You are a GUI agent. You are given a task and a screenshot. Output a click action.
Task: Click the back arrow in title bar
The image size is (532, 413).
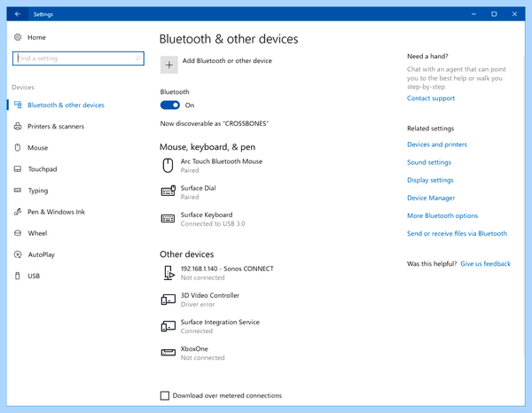tap(18, 14)
